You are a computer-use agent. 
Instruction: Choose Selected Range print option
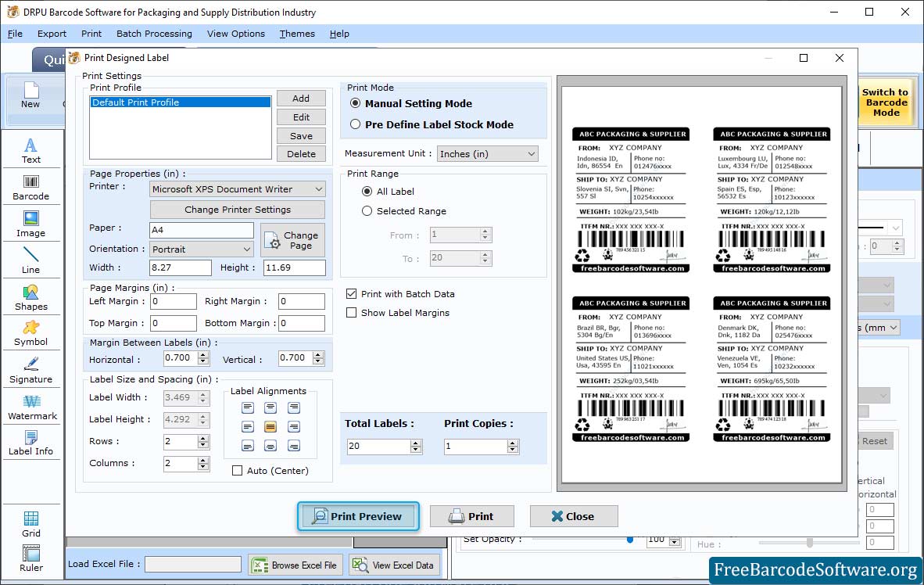click(367, 210)
